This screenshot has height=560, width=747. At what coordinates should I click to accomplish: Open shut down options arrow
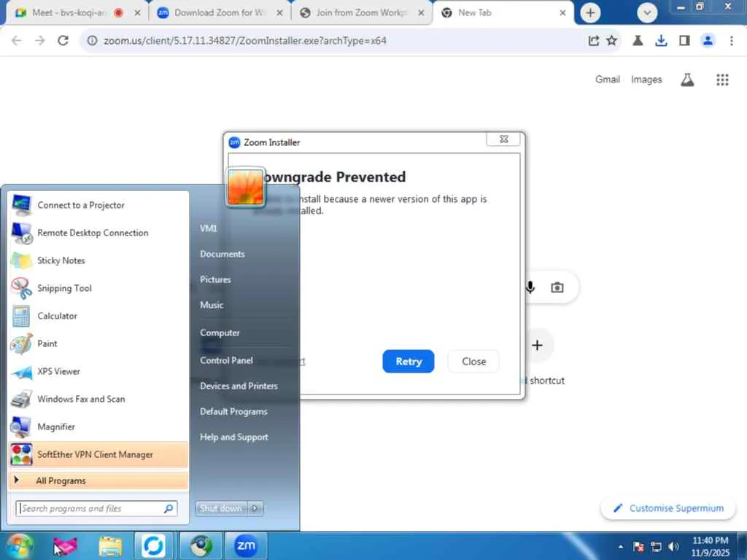pos(255,508)
